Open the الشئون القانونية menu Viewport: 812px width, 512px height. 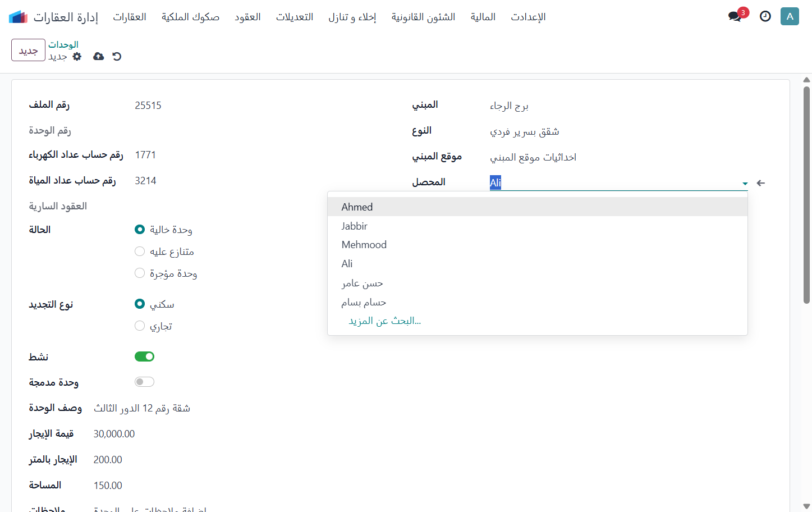423,17
